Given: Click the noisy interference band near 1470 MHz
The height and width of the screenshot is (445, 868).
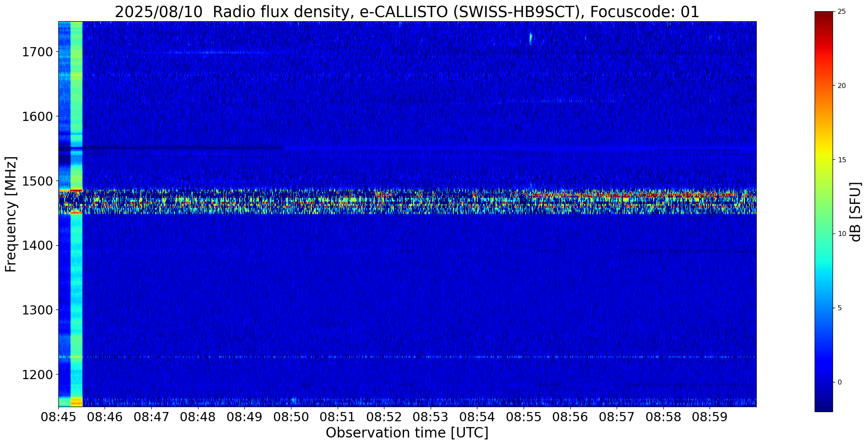Looking at the screenshot, I should pyautogui.click(x=407, y=201).
